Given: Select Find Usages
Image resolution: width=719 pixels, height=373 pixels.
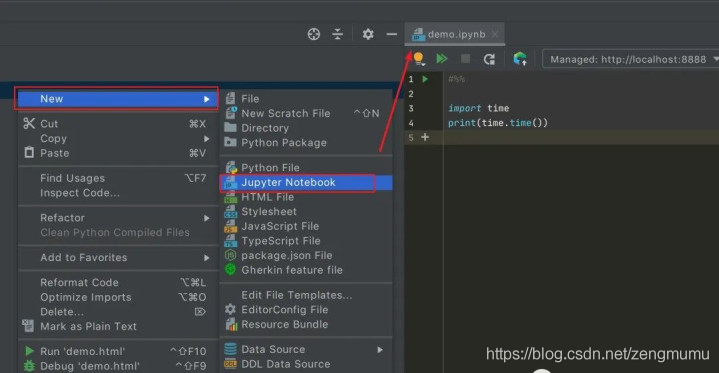Looking at the screenshot, I should point(118,178).
